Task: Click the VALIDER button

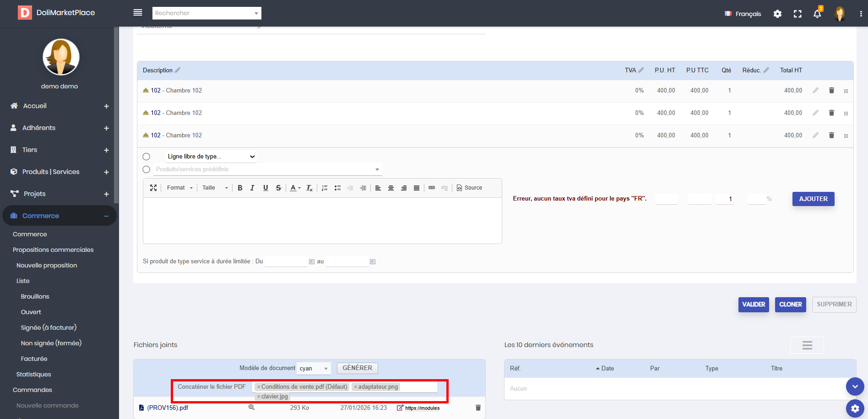Action: (x=753, y=305)
